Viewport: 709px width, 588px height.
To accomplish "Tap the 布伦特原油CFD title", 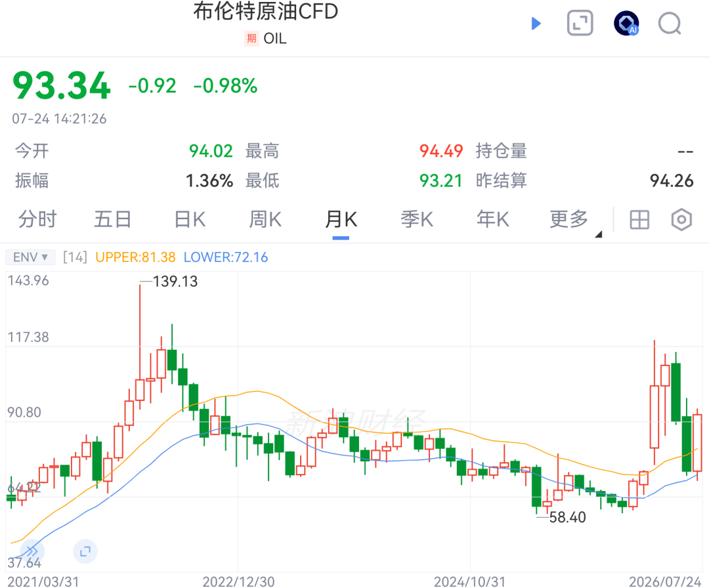I will tap(265, 11).
